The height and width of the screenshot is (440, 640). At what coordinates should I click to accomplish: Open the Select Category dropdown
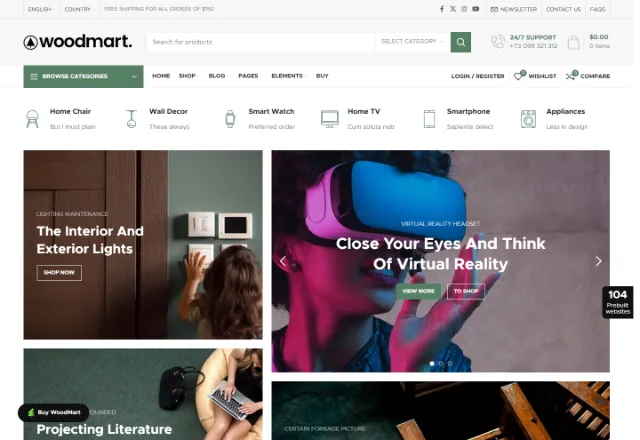412,42
